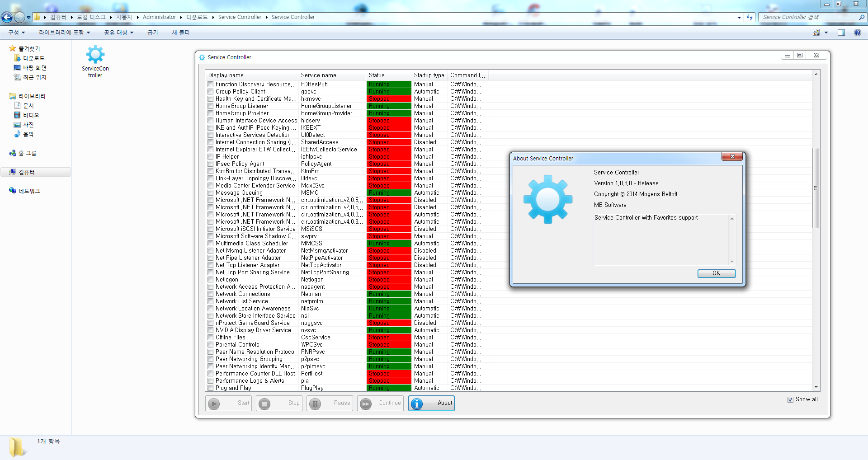868x460 pixels.
Task: Click the Stop service square icon
Action: tap(265, 404)
